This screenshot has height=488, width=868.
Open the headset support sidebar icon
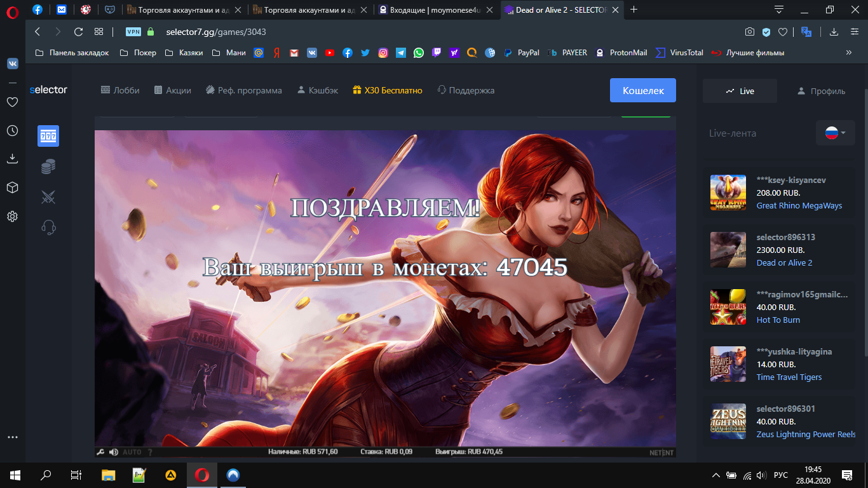coord(48,227)
